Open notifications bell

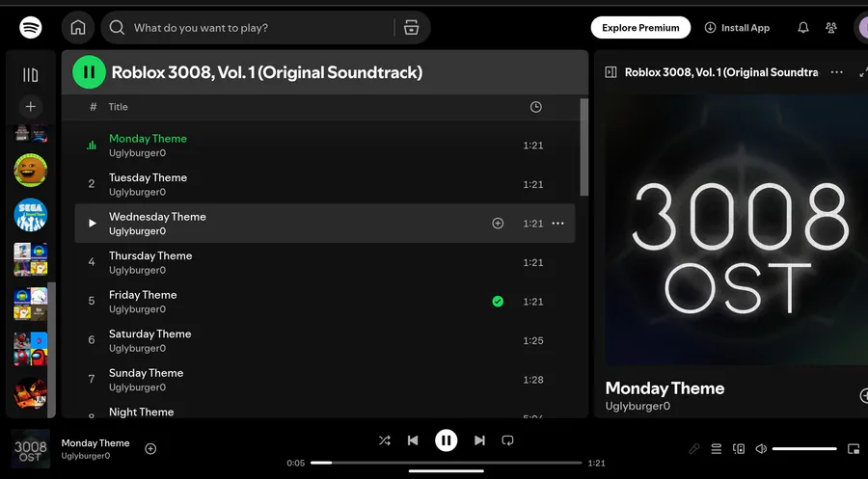(802, 28)
